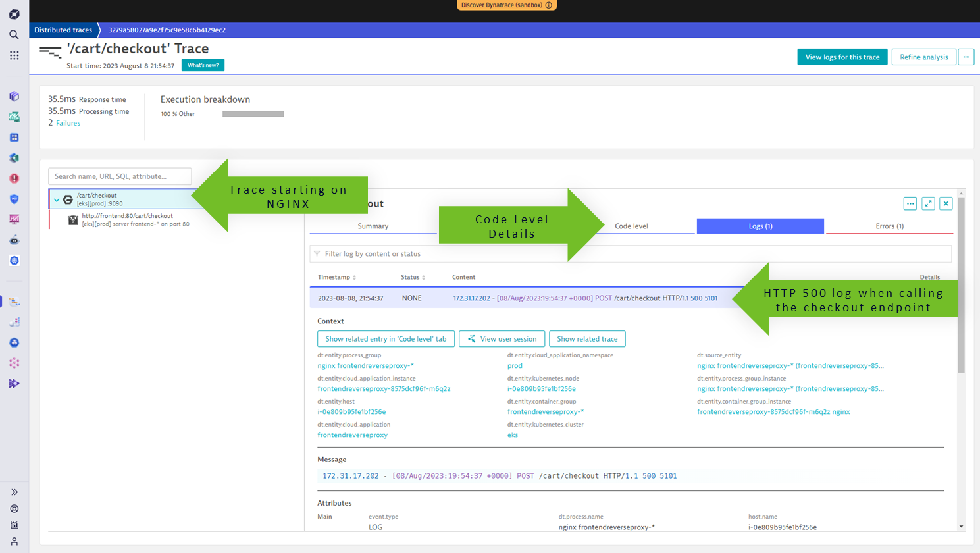
Task: Open the lifebuoy support icon
Action: click(14, 509)
